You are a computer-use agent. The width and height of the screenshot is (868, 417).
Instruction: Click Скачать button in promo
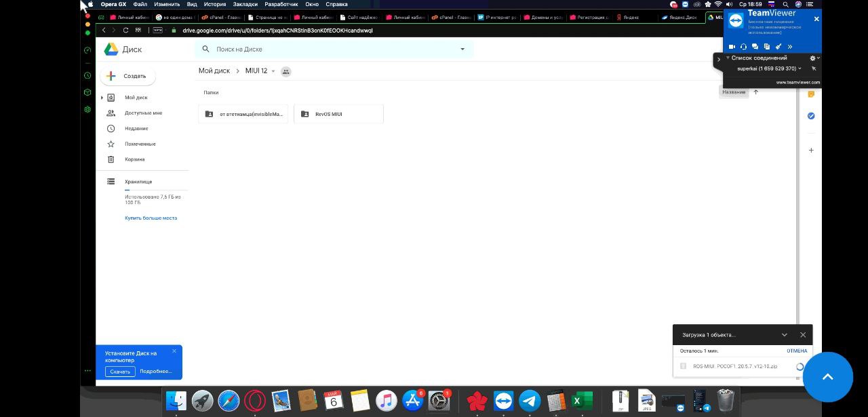[120, 372]
